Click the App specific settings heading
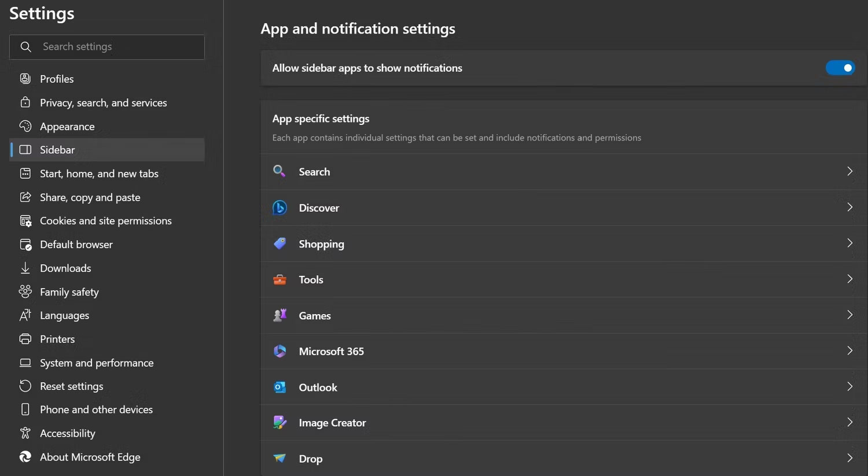This screenshot has height=476, width=868. pyautogui.click(x=321, y=119)
